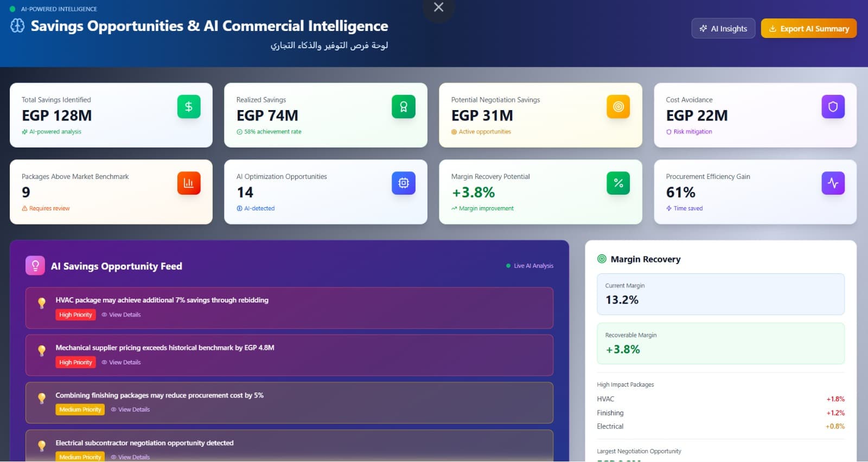View Details for HVAC package rebidding
Viewport: 868px width, 462px height.
[121, 315]
